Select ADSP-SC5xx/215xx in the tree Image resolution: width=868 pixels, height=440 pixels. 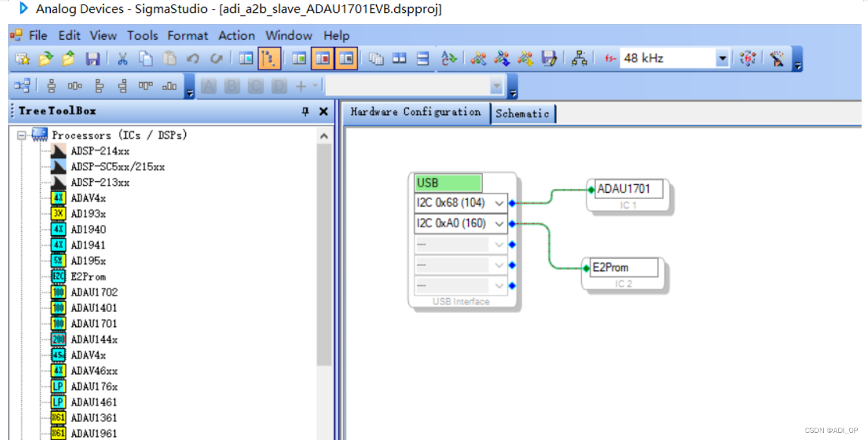coord(118,167)
